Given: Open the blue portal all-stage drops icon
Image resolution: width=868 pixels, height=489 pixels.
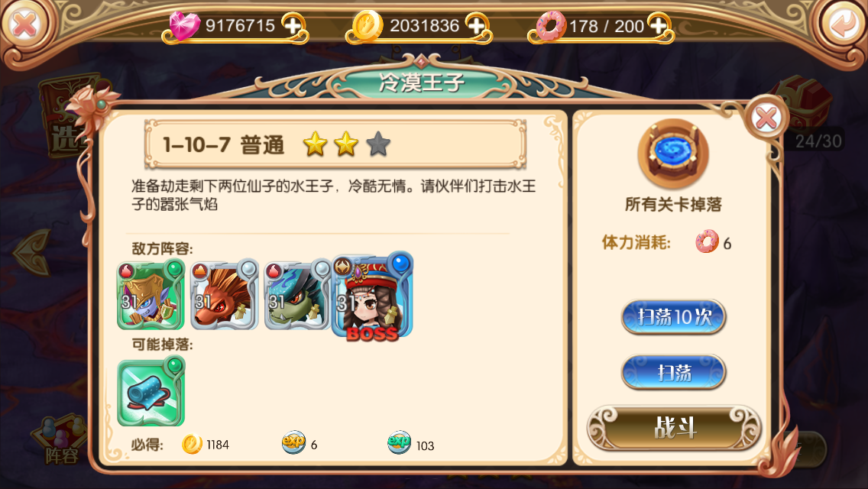Looking at the screenshot, I should point(673,152).
